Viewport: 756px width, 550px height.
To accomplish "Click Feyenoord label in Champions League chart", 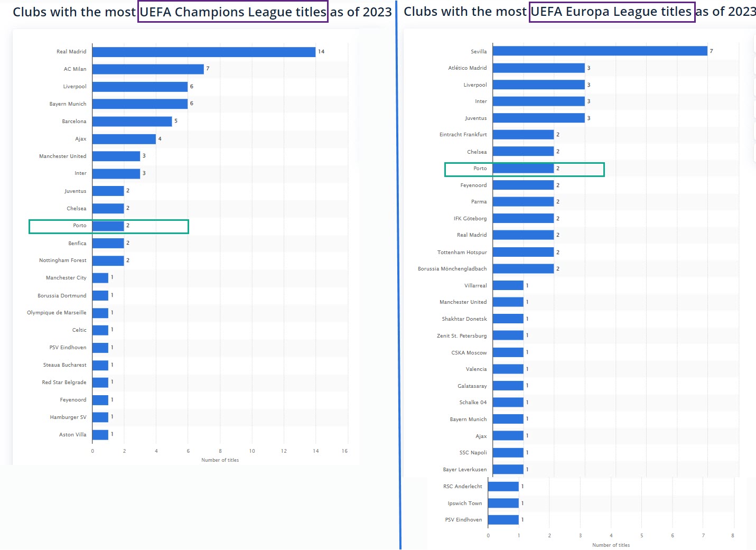I will tap(73, 400).
